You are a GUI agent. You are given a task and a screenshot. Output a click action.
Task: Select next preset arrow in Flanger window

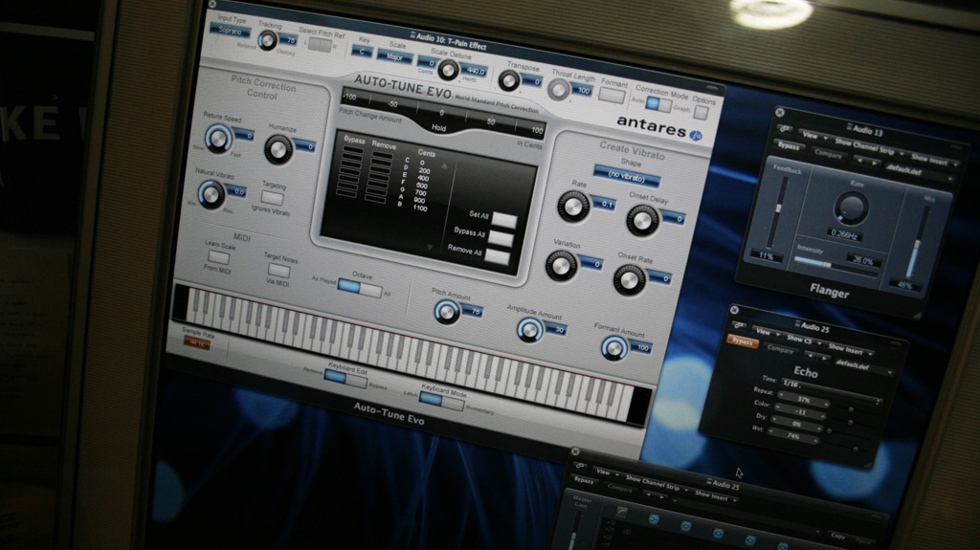click(873, 164)
